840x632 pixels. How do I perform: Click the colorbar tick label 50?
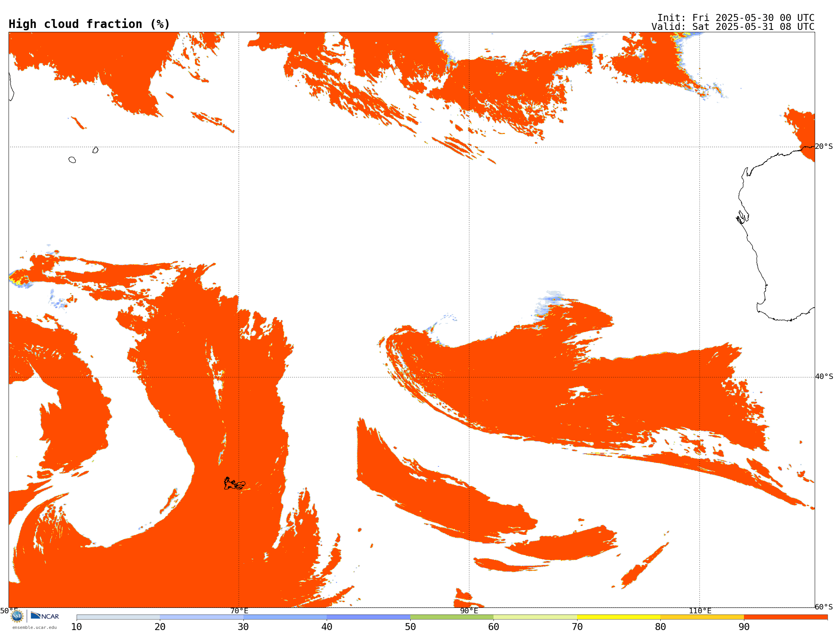pos(410,627)
